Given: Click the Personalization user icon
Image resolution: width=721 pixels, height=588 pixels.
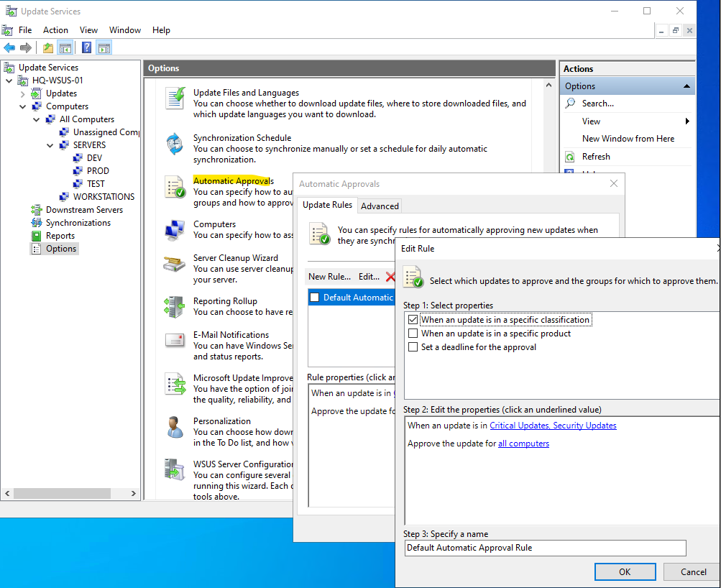Looking at the screenshot, I should pyautogui.click(x=175, y=427).
